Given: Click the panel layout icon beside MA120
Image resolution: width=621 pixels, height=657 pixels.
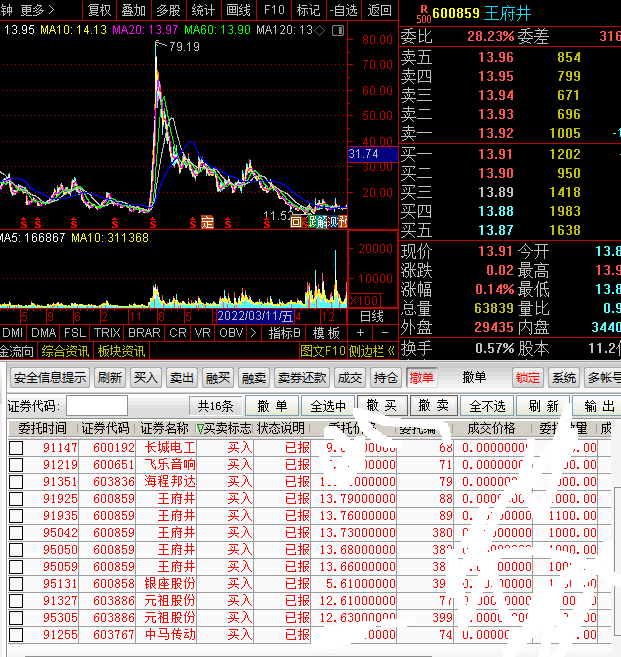Looking at the screenshot, I should [338, 31].
